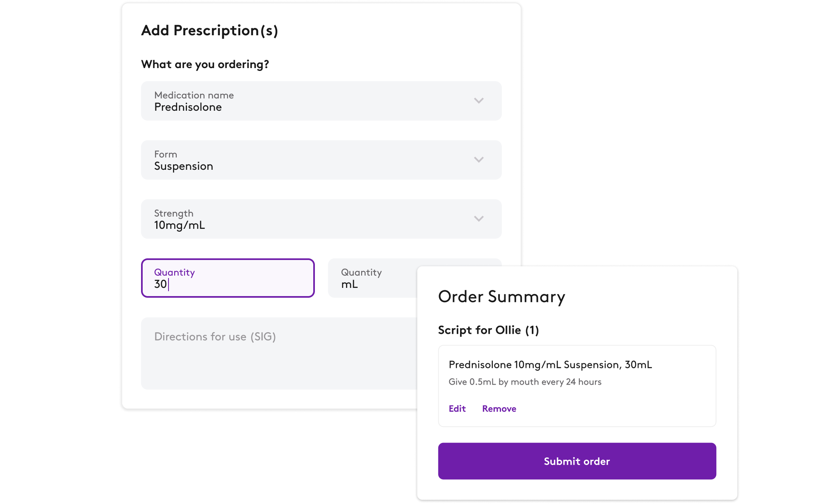Expand the Form dropdown options
This screenshot has width=820, height=504.
(x=321, y=160)
